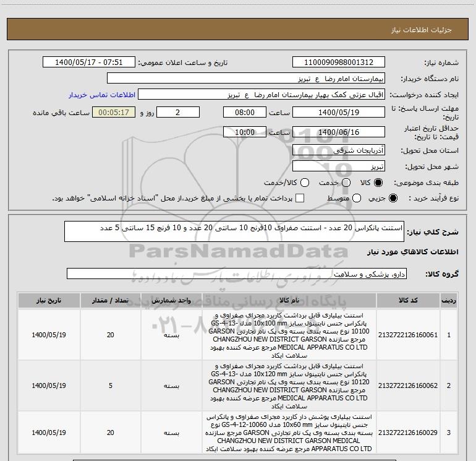Click the تاریخ نیاز column header
The height and width of the screenshot is (461, 476).
tap(49, 301)
